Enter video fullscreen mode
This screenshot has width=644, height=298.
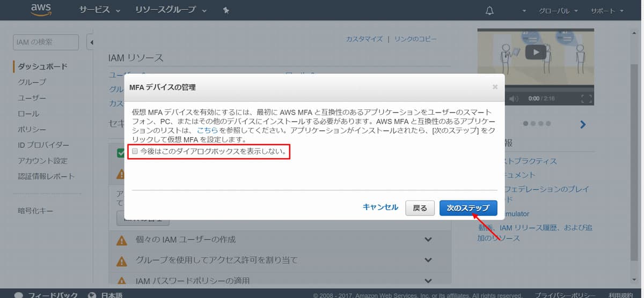587,99
